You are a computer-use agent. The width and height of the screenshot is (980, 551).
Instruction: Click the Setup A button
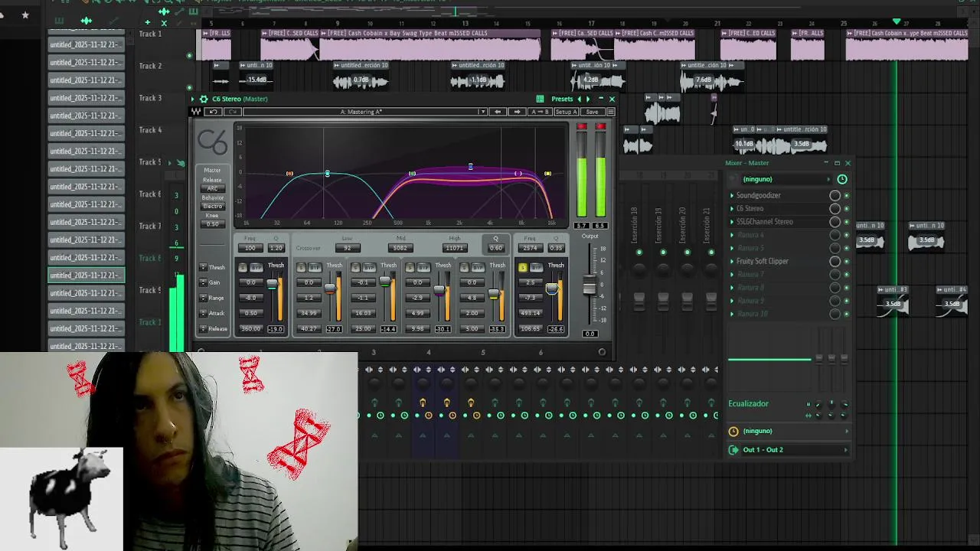(566, 112)
